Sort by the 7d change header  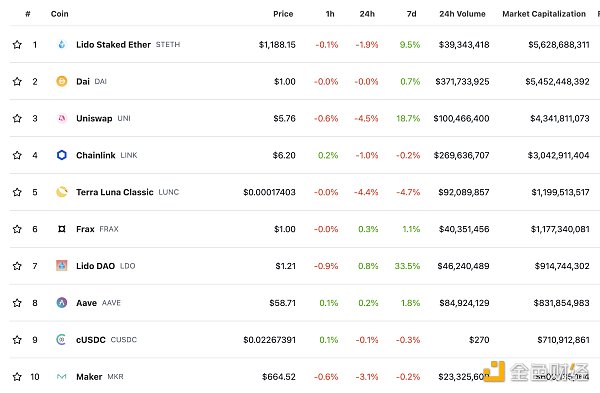pyautogui.click(x=411, y=14)
